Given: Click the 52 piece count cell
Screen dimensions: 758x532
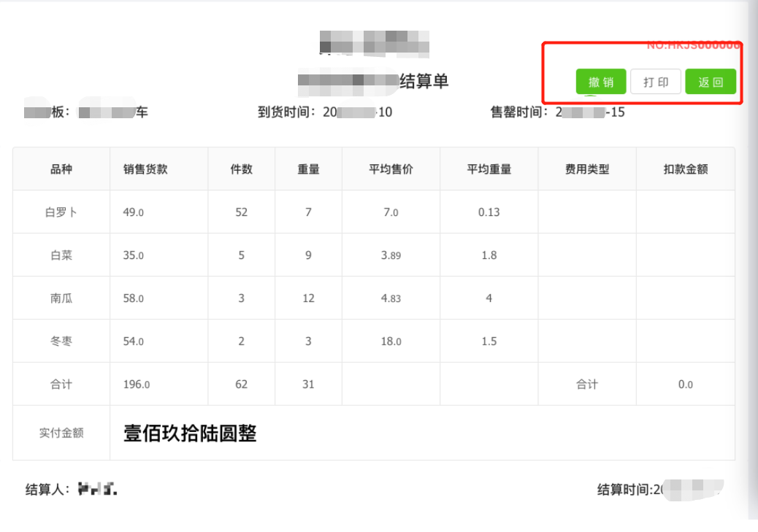Looking at the screenshot, I should point(241,212).
